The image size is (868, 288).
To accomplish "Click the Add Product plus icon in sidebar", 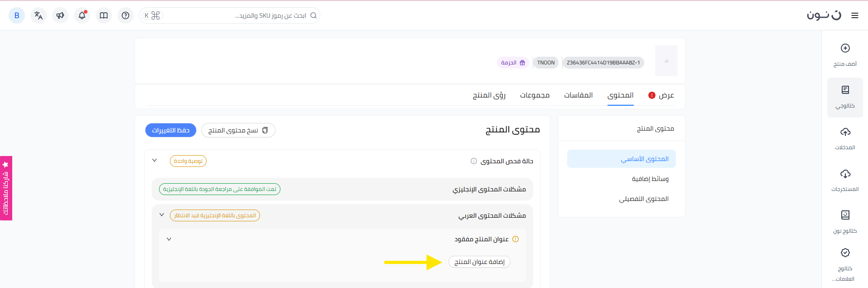I will (x=845, y=49).
